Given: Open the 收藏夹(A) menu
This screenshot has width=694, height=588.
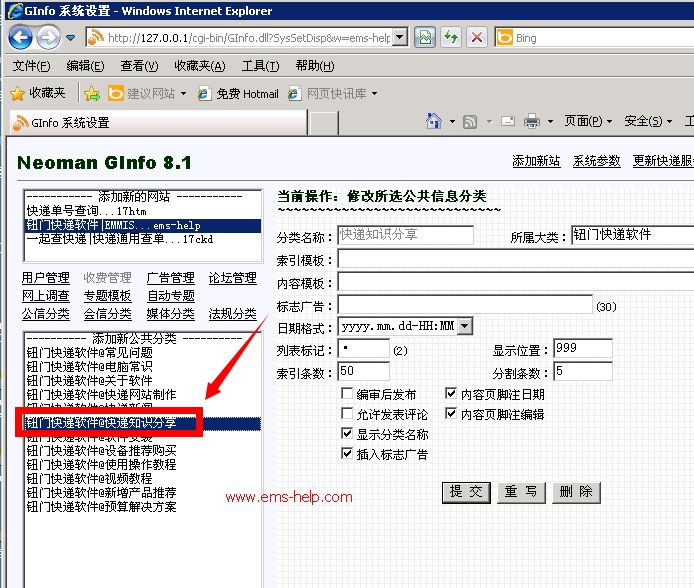Looking at the screenshot, I should (x=200, y=66).
